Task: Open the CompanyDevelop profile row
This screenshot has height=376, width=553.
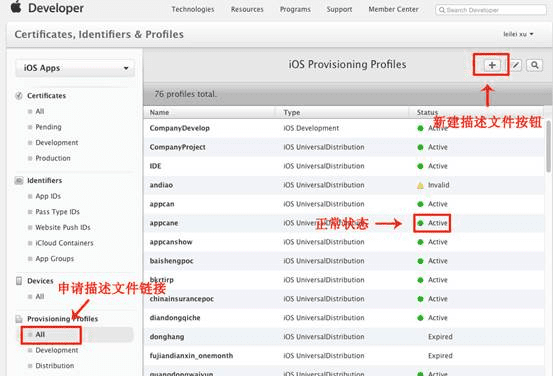Action: pos(344,128)
